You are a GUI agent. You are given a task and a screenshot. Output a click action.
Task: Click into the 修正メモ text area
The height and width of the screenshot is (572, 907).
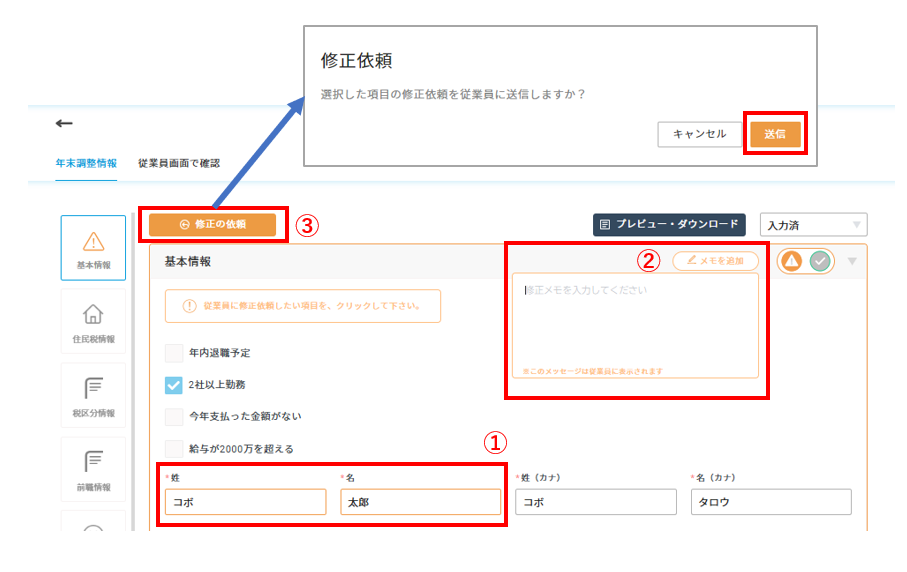[635, 326]
